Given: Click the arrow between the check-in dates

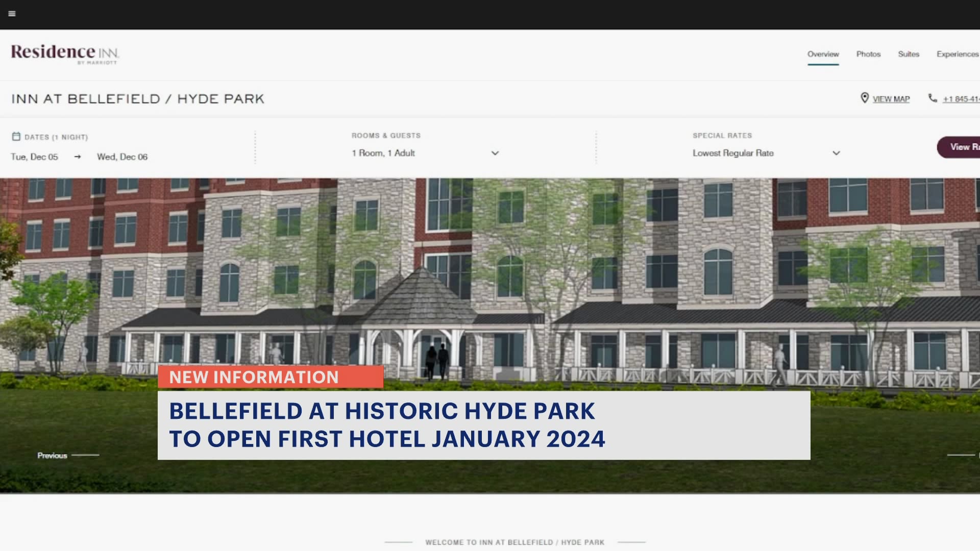Looking at the screenshot, I should coord(77,157).
